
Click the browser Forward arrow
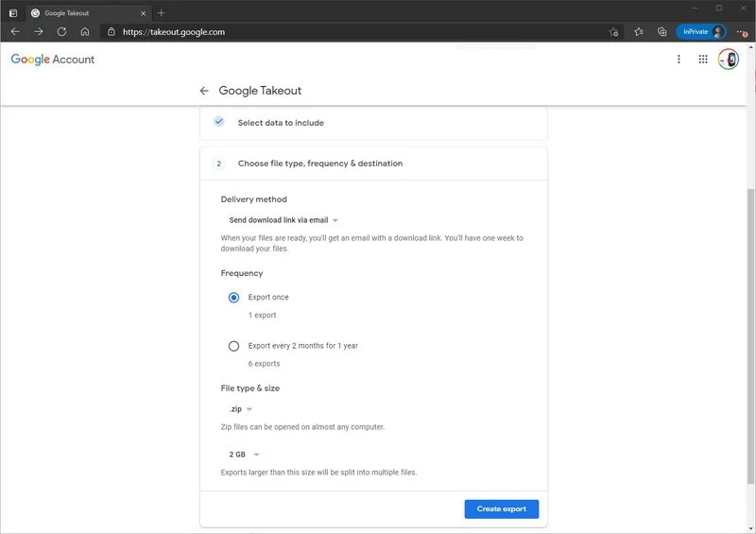click(x=39, y=32)
